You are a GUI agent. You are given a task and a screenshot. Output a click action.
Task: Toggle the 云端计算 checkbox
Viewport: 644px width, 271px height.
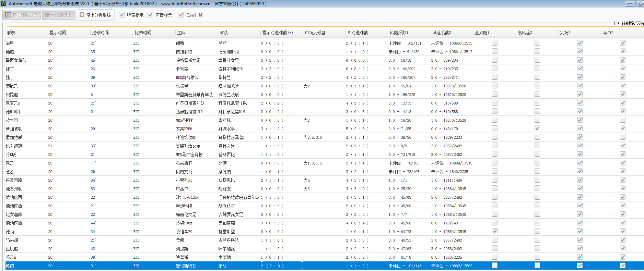tap(181, 15)
